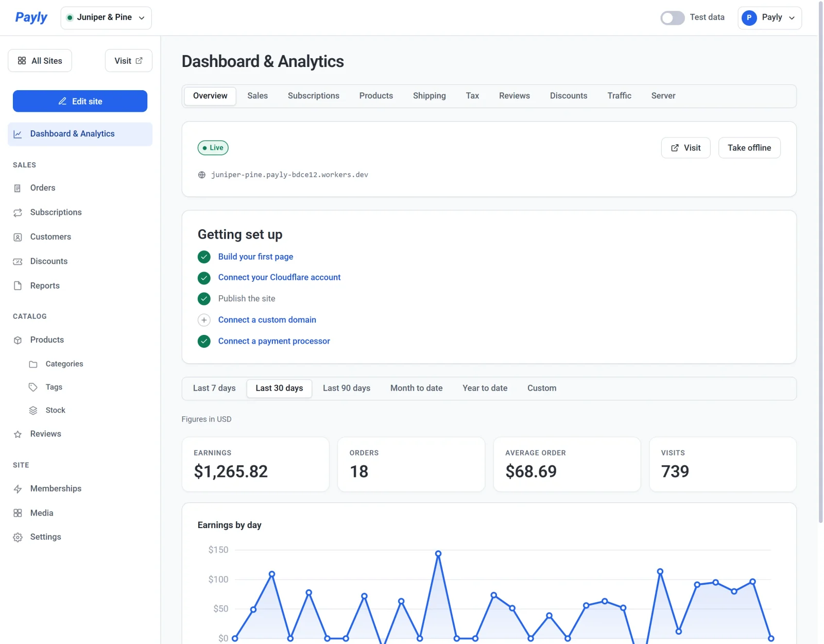This screenshot has height=644, width=824.
Task: Click the sidebar Visit external link button
Action: pyautogui.click(x=129, y=61)
